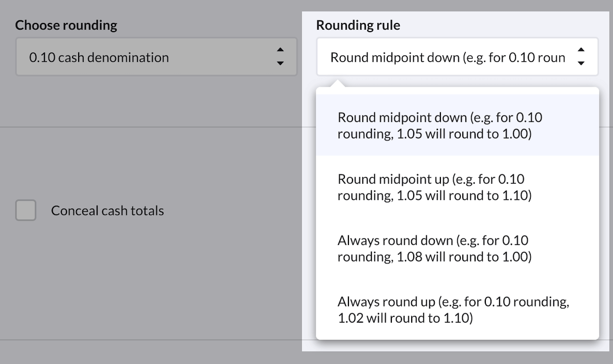Click down arrow in Choose rounding selector
This screenshot has width=613, height=364.
pos(279,63)
